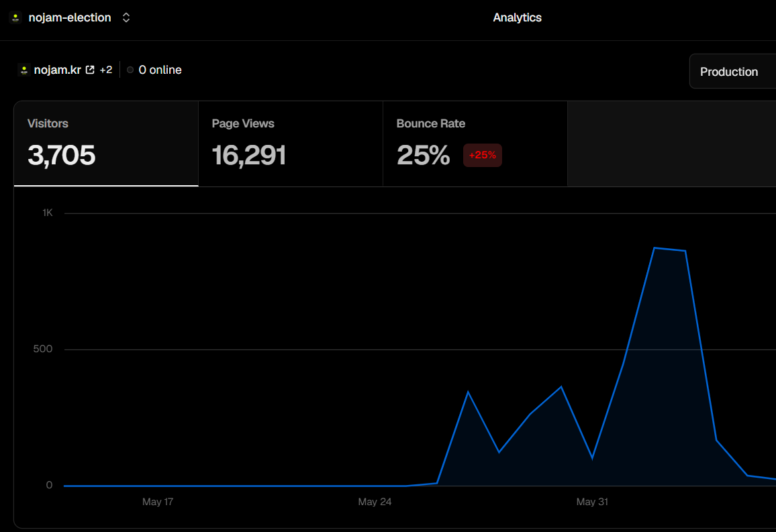
Task: Click the May 24 axis label
Action: coord(375,502)
